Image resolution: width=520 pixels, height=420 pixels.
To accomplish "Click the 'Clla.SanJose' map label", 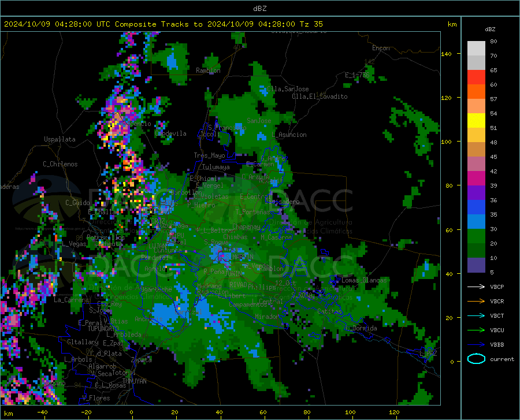I will [288, 89].
